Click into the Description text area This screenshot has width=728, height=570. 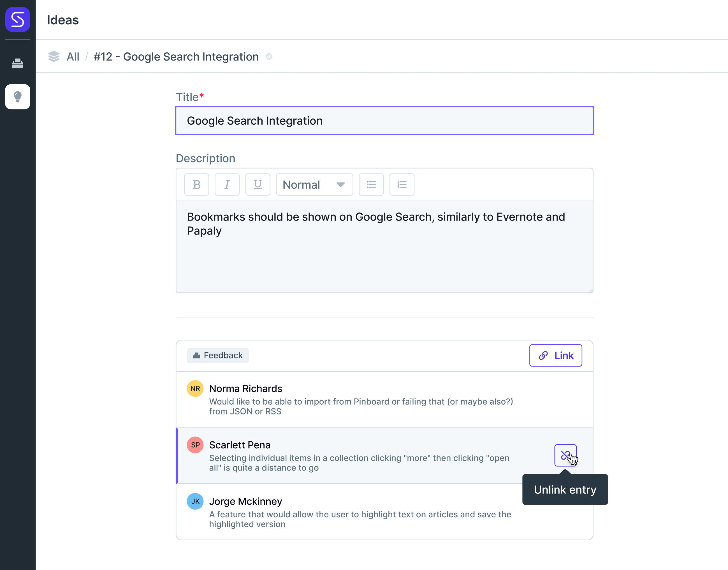pyautogui.click(x=385, y=247)
